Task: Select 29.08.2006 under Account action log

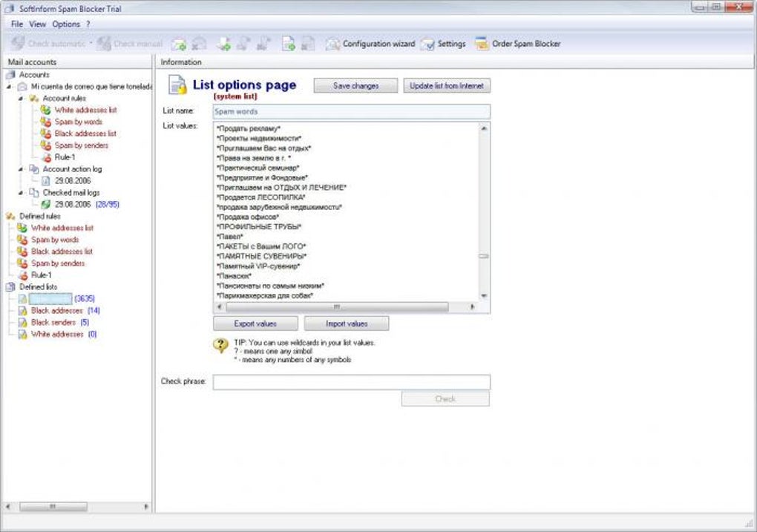Action: click(x=73, y=181)
